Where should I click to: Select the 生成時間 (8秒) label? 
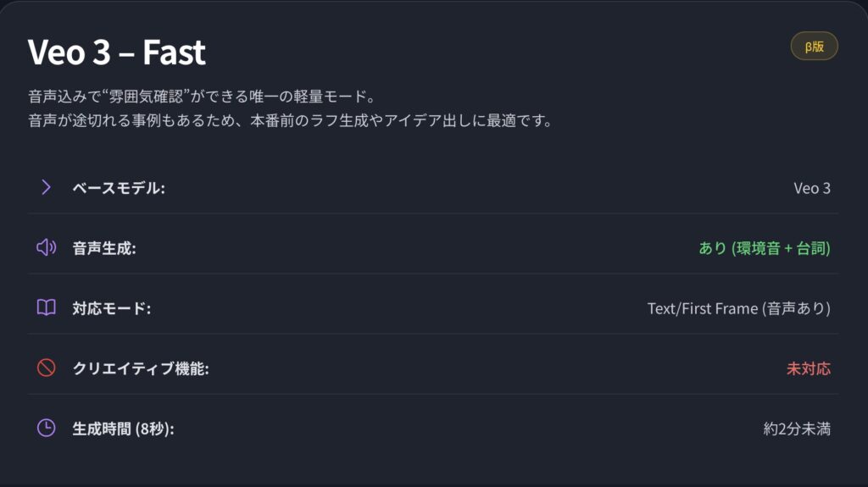click(x=123, y=429)
